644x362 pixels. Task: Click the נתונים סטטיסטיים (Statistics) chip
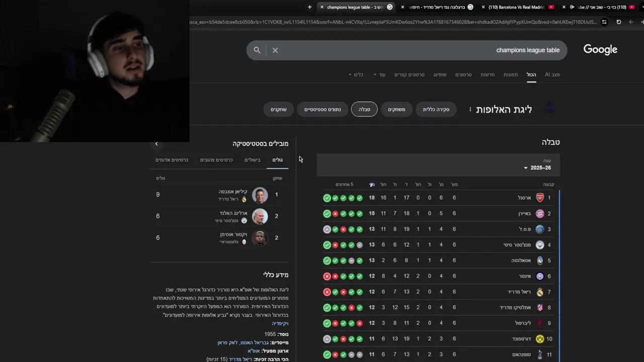coord(323,109)
